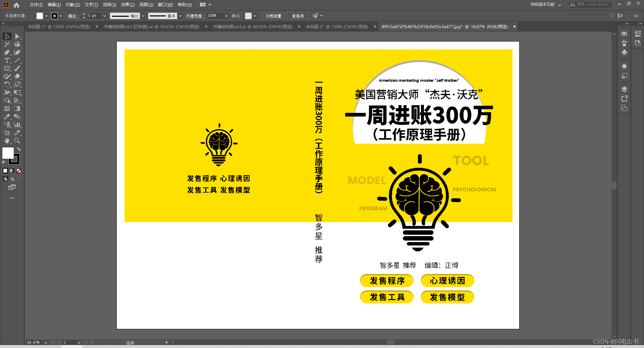
Task: Select the Gradient tool
Action: pyautogui.click(x=17, y=109)
